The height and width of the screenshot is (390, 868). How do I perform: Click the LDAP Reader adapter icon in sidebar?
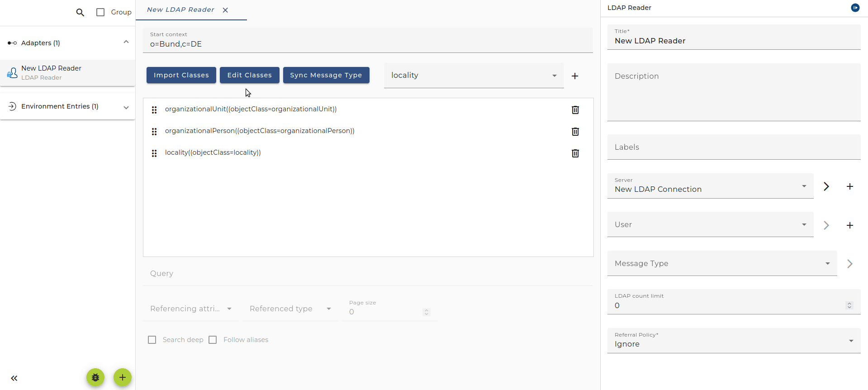coord(12,72)
